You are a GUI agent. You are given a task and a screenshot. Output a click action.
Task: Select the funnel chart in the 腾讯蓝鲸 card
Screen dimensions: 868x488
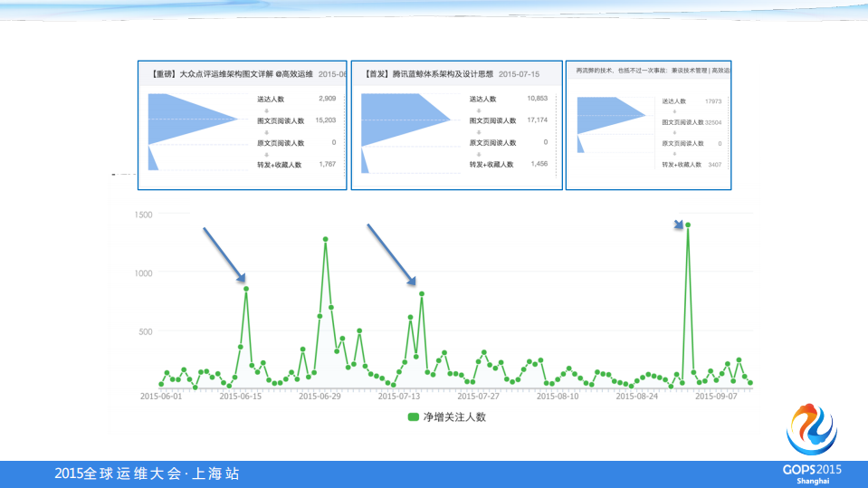[405, 133]
